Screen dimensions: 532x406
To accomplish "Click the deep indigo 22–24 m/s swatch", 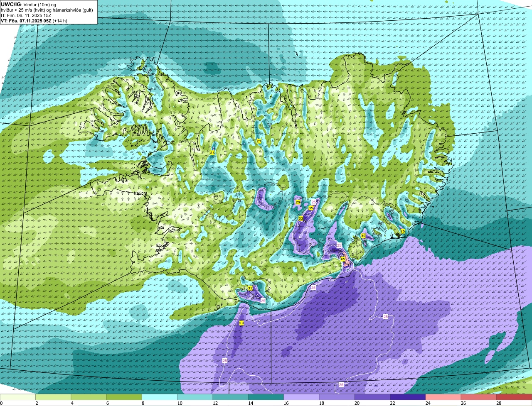I will (408, 397).
